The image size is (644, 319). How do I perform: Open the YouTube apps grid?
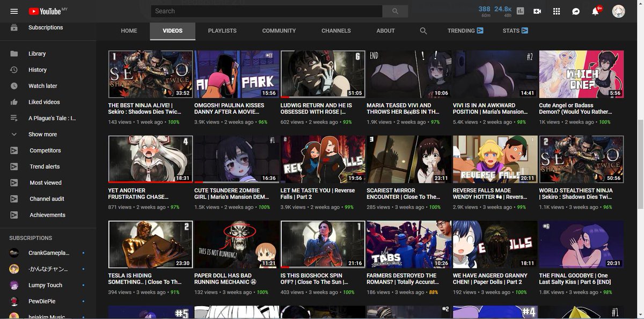(557, 11)
